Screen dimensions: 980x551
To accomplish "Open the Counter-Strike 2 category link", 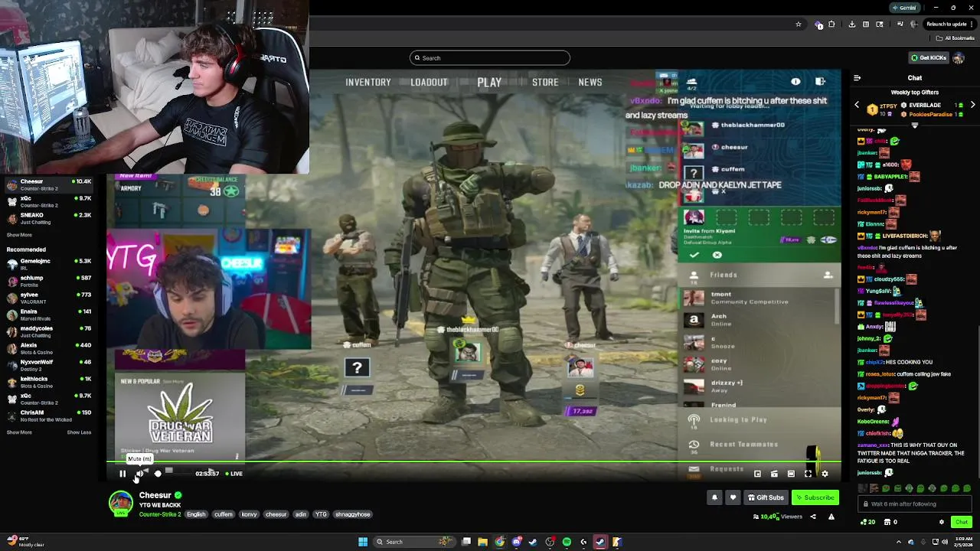I will coord(160,514).
